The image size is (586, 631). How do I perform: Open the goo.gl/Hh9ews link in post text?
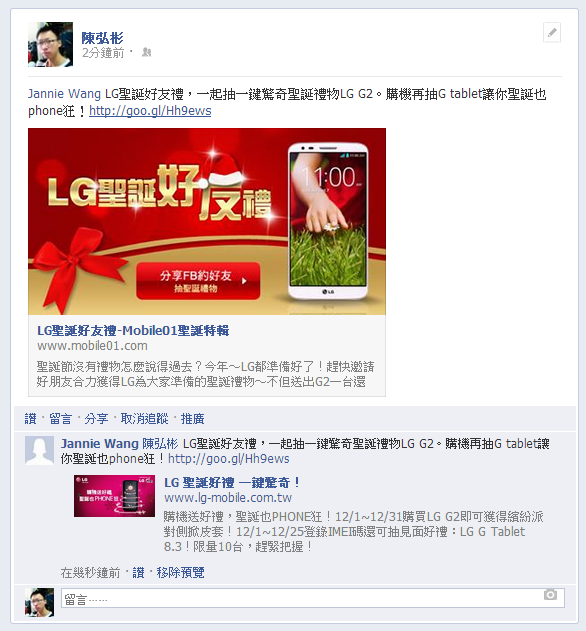coord(150,111)
